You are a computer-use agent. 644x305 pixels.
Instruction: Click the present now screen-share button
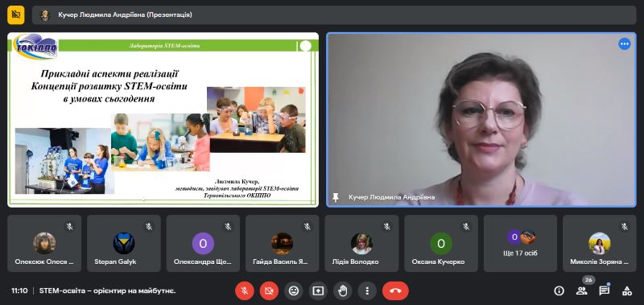pos(318,291)
